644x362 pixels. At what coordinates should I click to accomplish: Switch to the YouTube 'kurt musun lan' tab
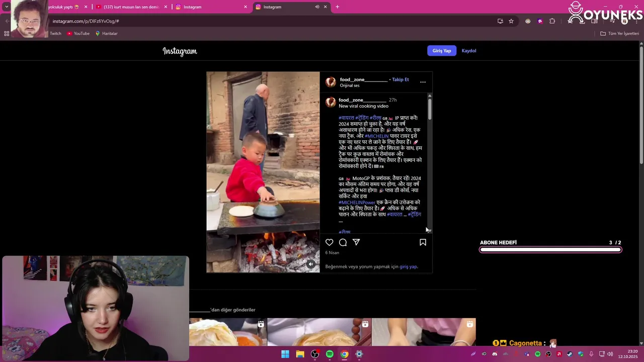pyautogui.click(x=131, y=7)
